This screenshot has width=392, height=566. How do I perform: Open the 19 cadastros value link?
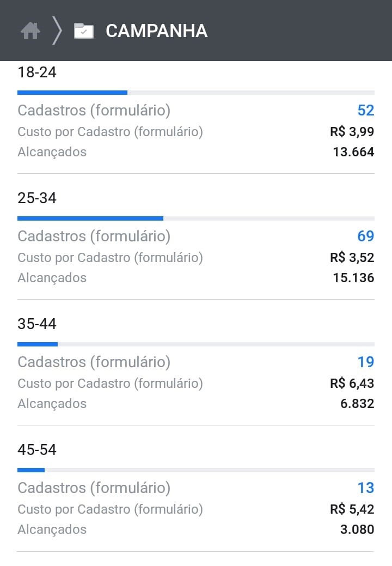366,362
